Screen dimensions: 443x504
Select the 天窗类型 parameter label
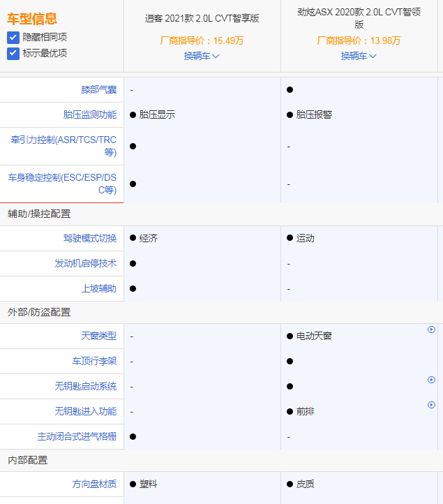click(x=98, y=336)
